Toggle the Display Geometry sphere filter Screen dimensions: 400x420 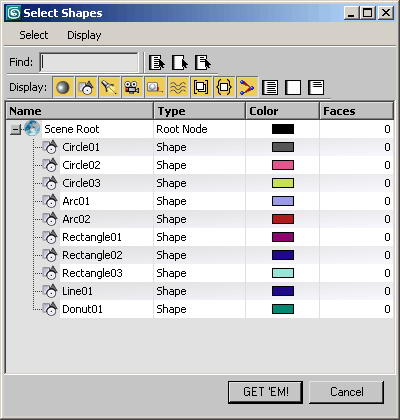[63, 88]
